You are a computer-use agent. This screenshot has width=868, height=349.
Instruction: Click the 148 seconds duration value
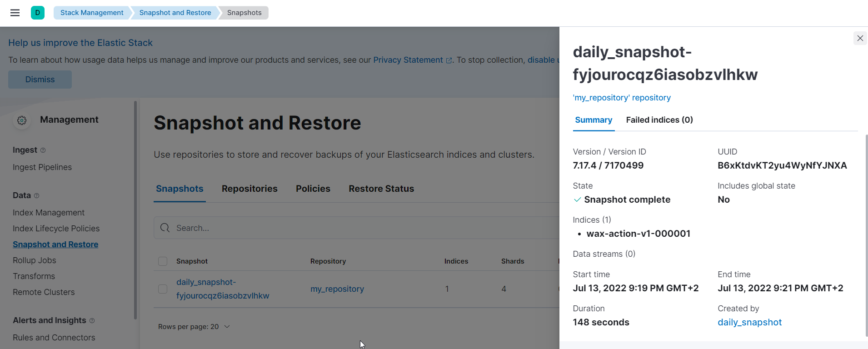point(601,322)
